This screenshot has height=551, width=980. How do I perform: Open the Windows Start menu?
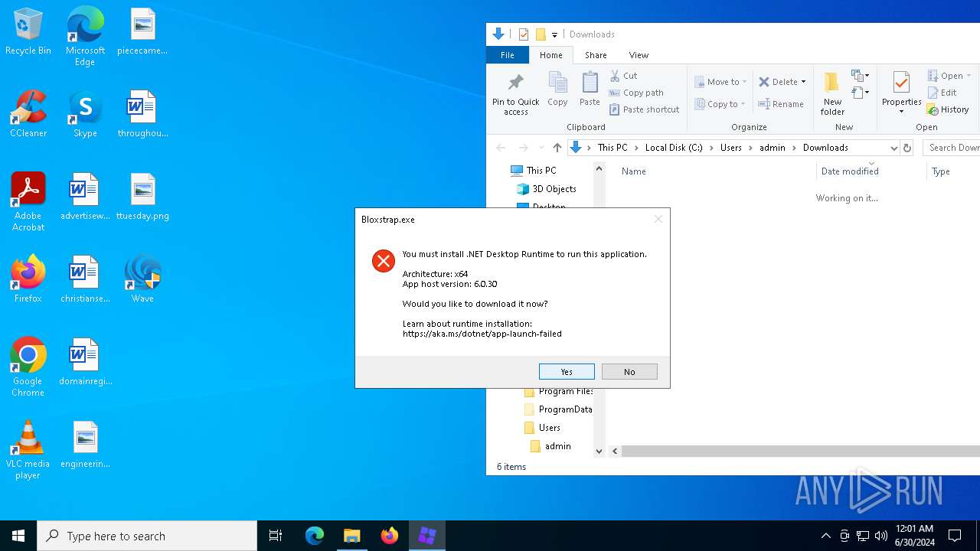(x=18, y=536)
